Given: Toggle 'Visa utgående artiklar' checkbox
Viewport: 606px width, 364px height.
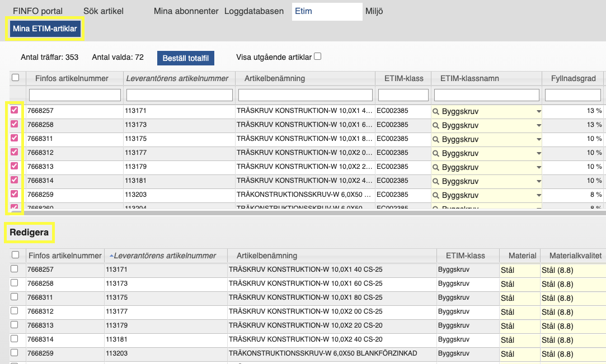Looking at the screenshot, I should [318, 56].
